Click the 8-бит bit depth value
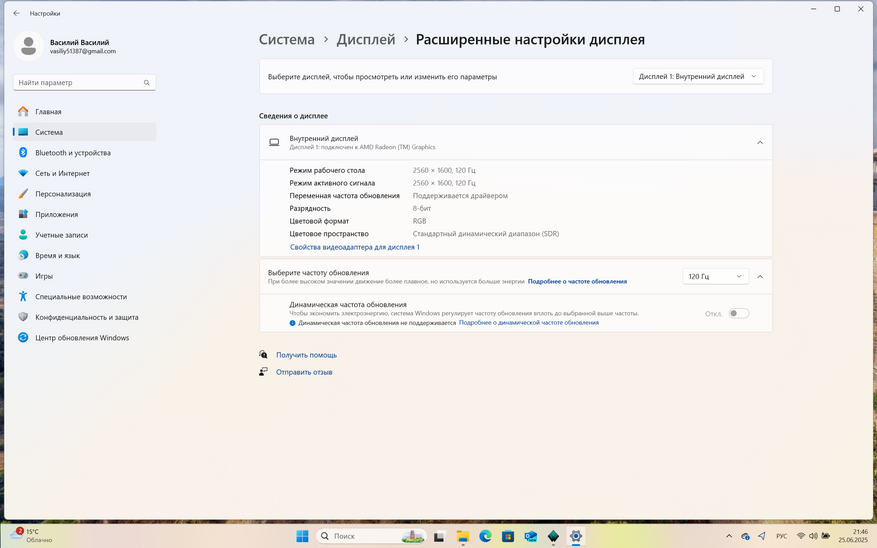The width and height of the screenshot is (877, 548). point(422,209)
